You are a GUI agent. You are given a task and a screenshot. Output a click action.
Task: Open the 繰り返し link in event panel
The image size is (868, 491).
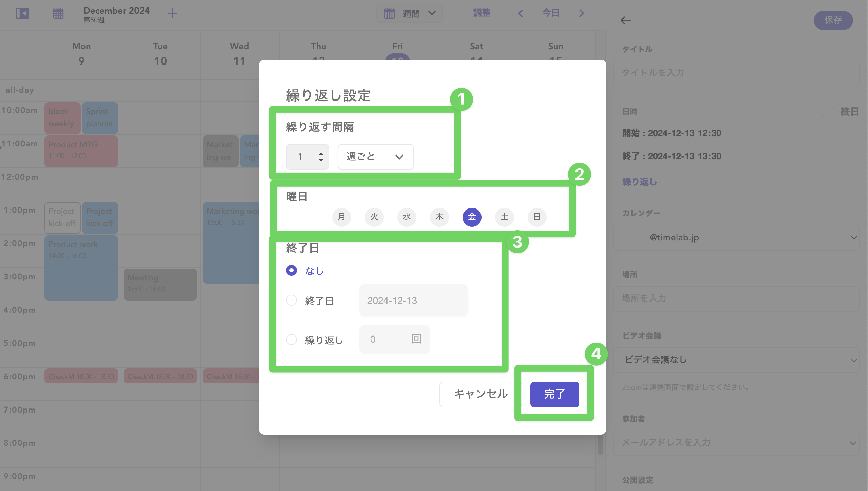tap(640, 182)
